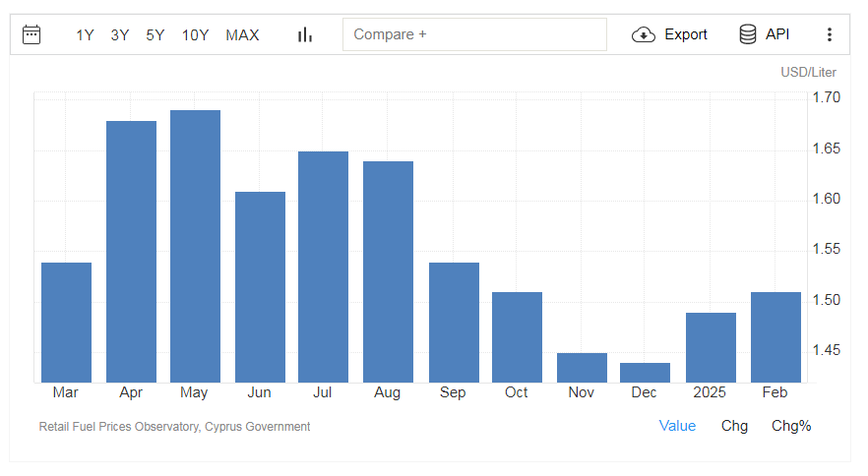The image size is (868, 476).
Task: Click the Sep axis label
Action: tap(453, 393)
